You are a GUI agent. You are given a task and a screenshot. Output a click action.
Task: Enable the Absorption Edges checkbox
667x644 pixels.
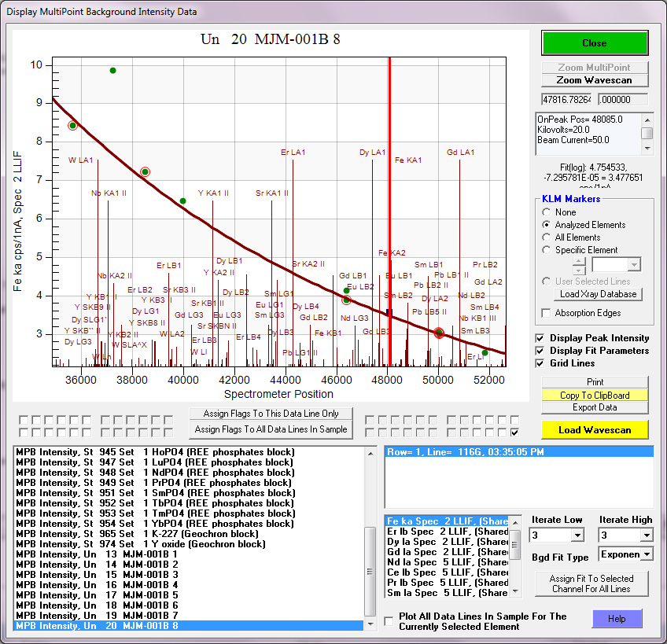pos(547,313)
